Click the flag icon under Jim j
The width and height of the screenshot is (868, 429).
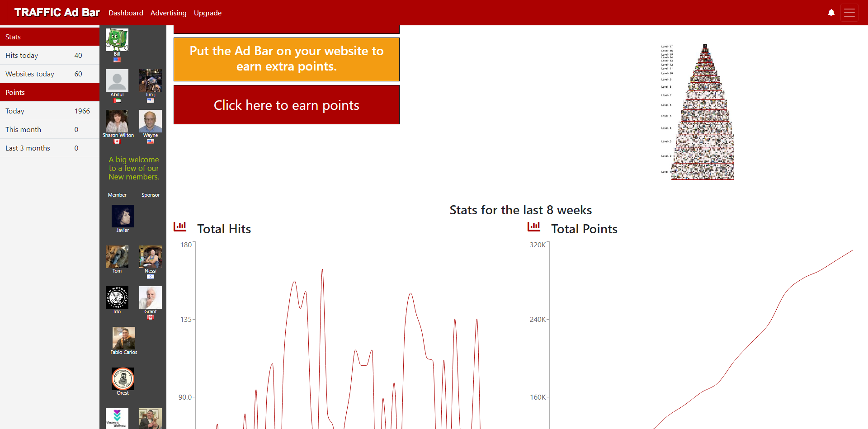pos(151,100)
